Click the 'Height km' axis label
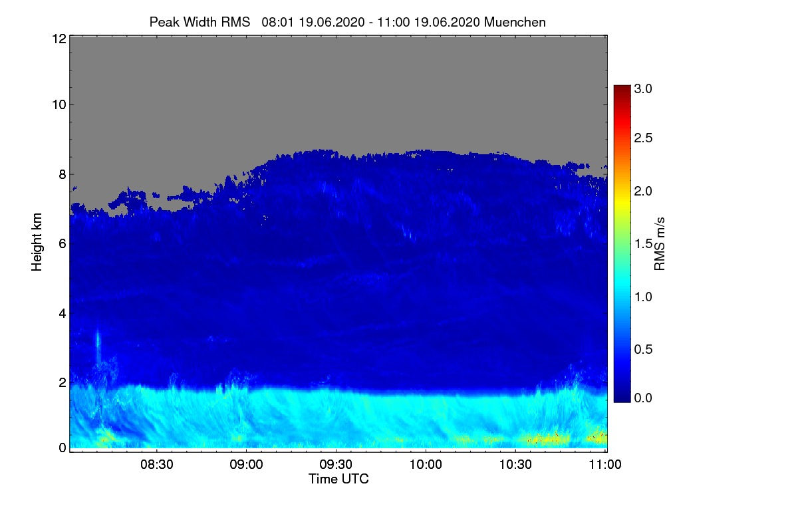798x532 pixels. [37, 242]
